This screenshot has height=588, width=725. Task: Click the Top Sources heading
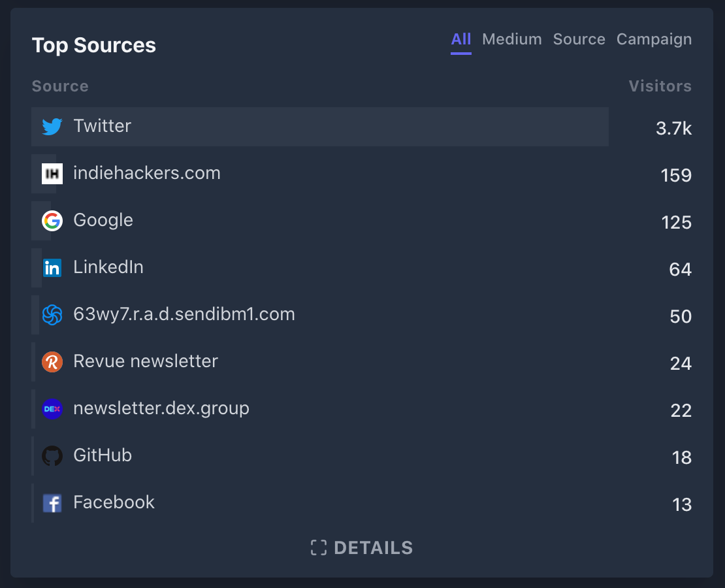[94, 45]
